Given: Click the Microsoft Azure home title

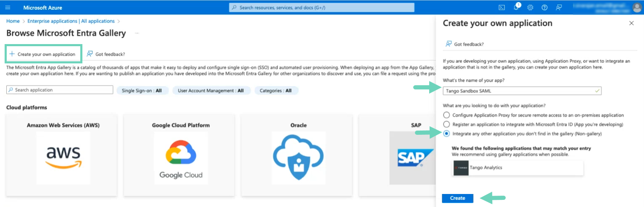Looking at the screenshot, I should click(43, 8).
